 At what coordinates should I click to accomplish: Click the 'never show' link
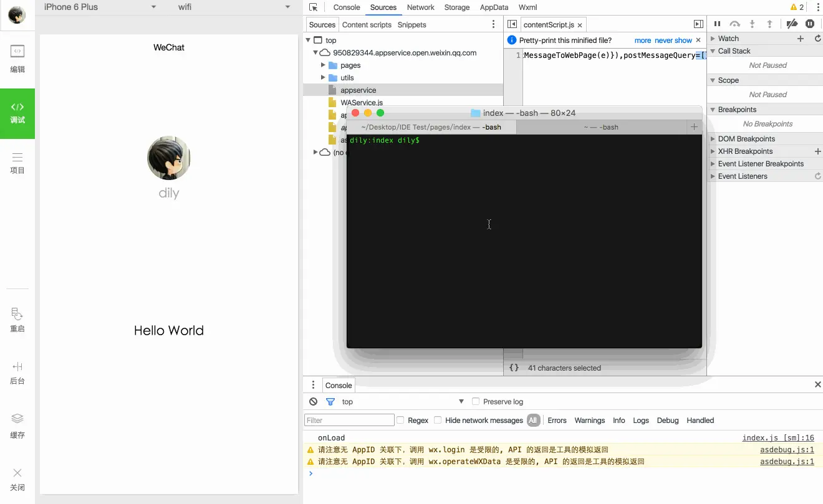point(673,40)
